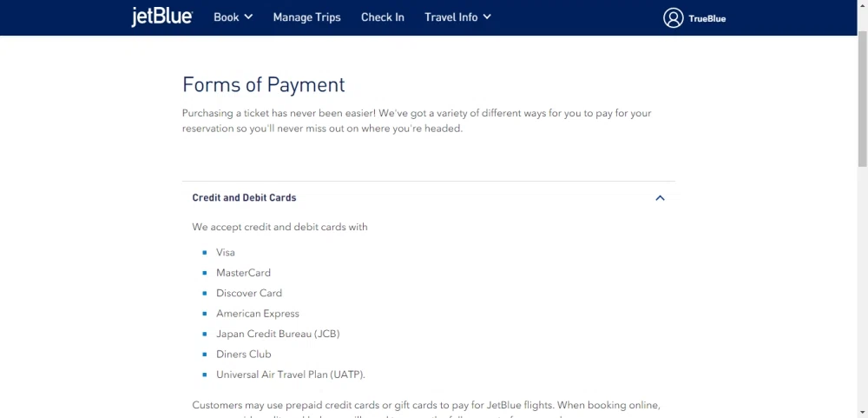Click Japan Credit Bureau (JCB) text
868x418 pixels.
(x=278, y=334)
